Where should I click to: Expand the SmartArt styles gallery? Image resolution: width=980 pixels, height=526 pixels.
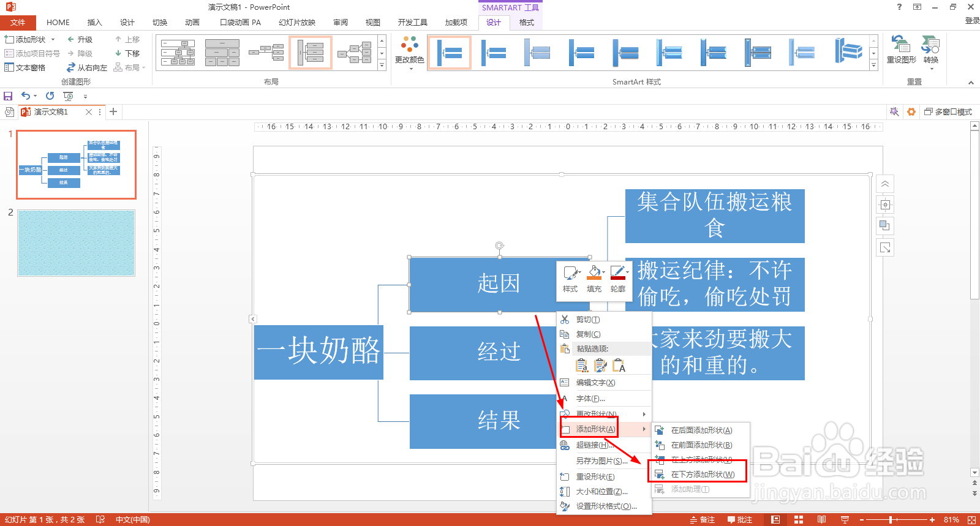(873, 65)
